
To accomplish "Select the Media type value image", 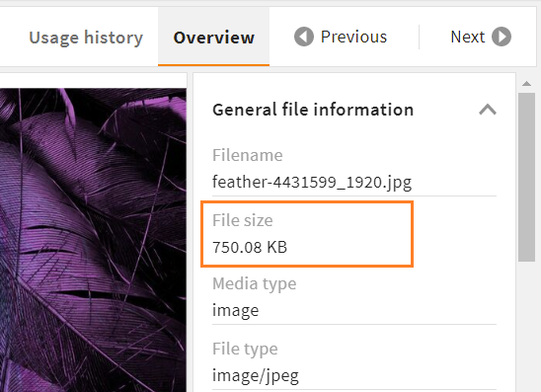I will tap(236, 310).
